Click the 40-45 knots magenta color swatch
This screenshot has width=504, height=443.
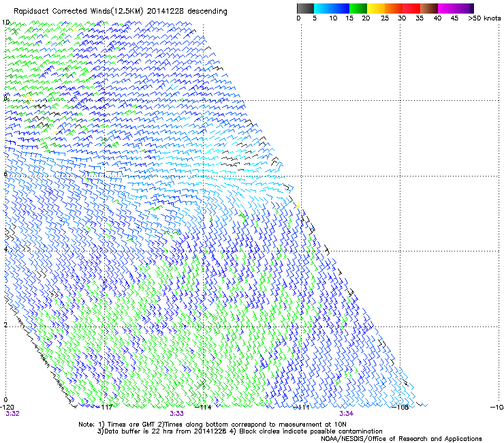pos(447,8)
